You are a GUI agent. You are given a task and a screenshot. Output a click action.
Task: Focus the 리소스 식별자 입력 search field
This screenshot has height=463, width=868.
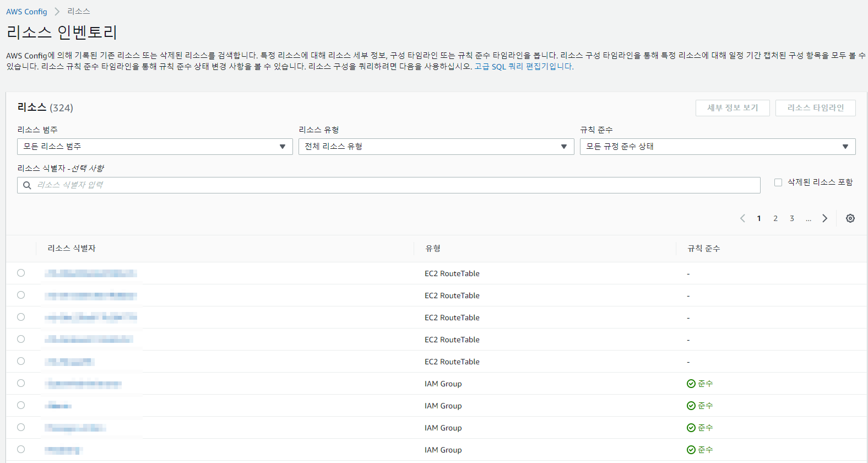pos(389,185)
